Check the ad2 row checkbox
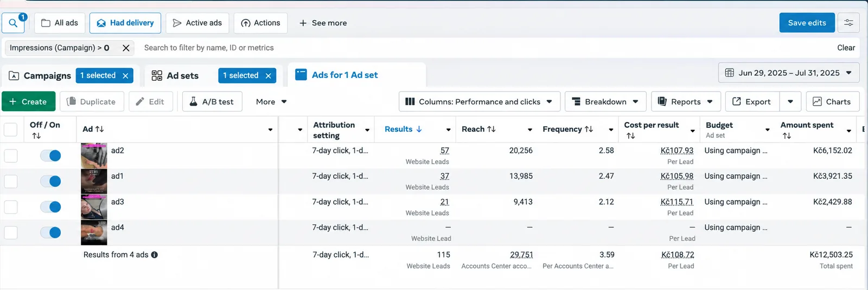Screen dimensions: 868x290 [10, 156]
